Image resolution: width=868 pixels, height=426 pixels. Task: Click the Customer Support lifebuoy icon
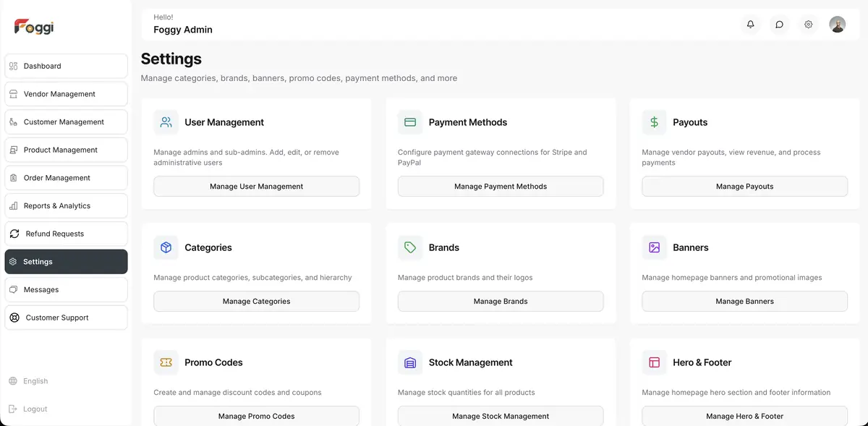pyautogui.click(x=14, y=318)
